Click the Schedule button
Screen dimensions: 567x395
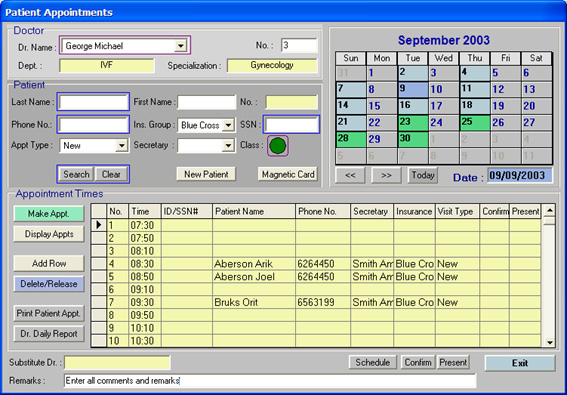[372, 362]
